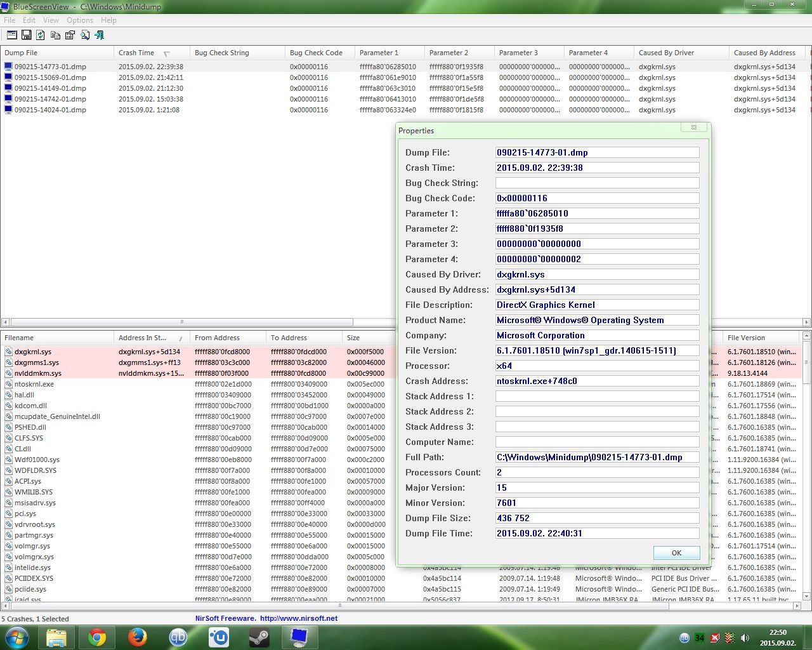Click the hal.dll file icon
Image resolution: width=812 pixels, height=650 pixels.
click(8, 395)
